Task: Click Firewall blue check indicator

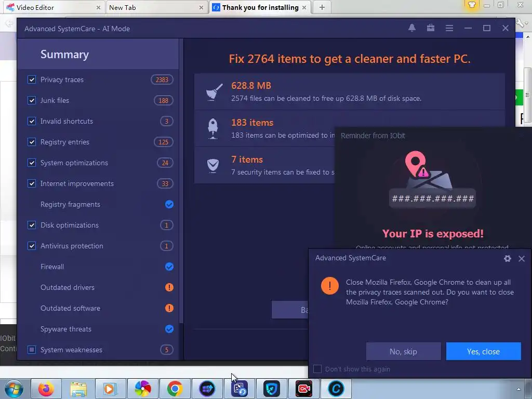Action: tap(169, 267)
